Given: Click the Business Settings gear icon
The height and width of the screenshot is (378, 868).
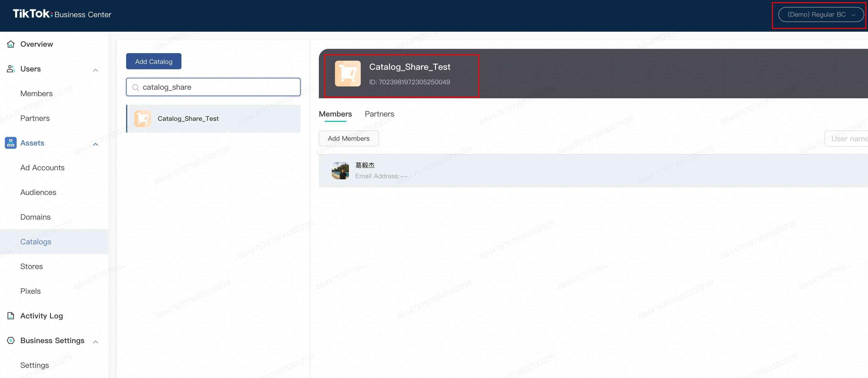Looking at the screenshot, I should [x=10, y=341].
